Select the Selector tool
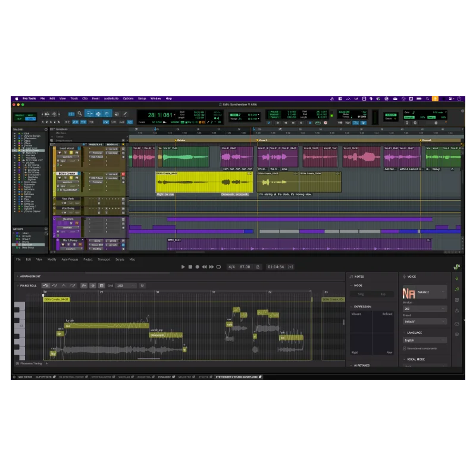 pos(98,114)
